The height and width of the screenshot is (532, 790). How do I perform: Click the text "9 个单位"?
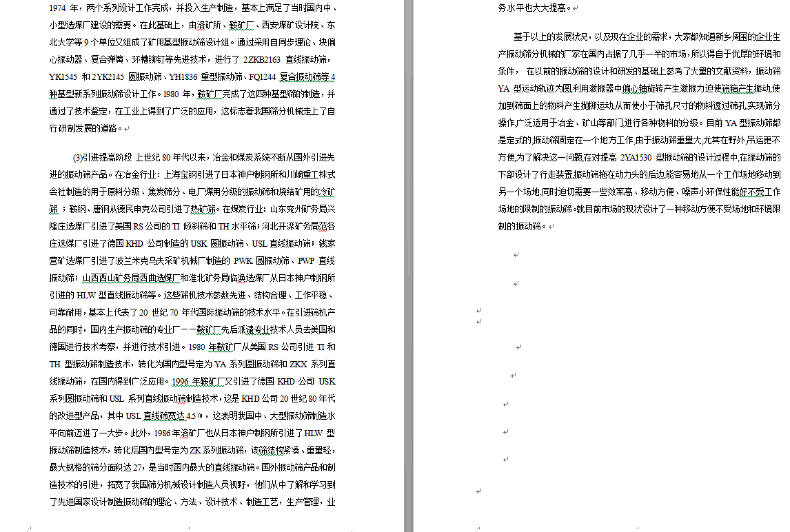pyautogui.click(x=101, y=42)
